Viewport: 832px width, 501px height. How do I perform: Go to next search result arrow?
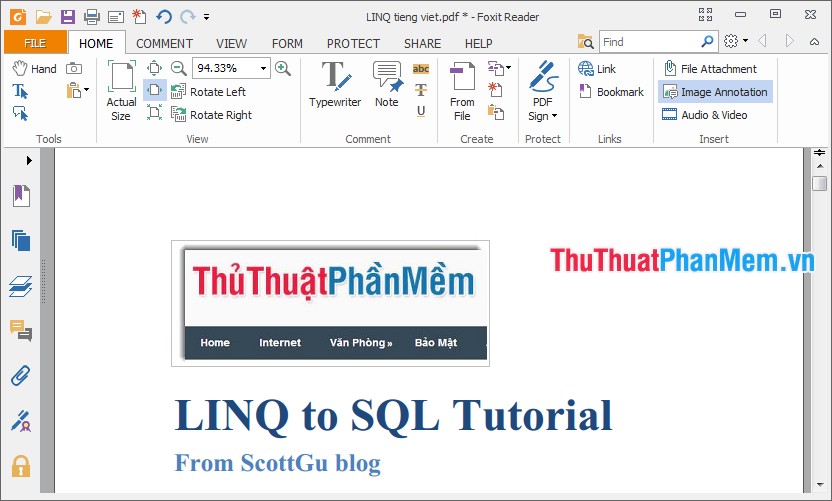coord(790,41)
